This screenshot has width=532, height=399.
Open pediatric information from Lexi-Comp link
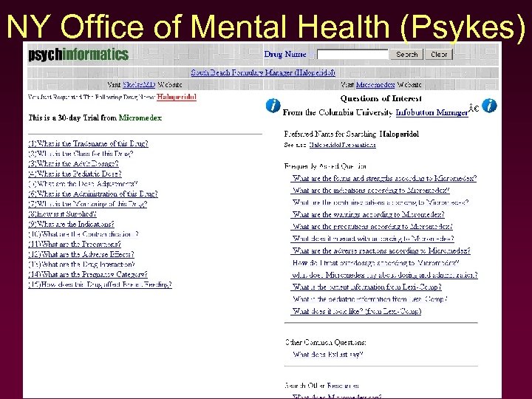click(x=370, y=299)
